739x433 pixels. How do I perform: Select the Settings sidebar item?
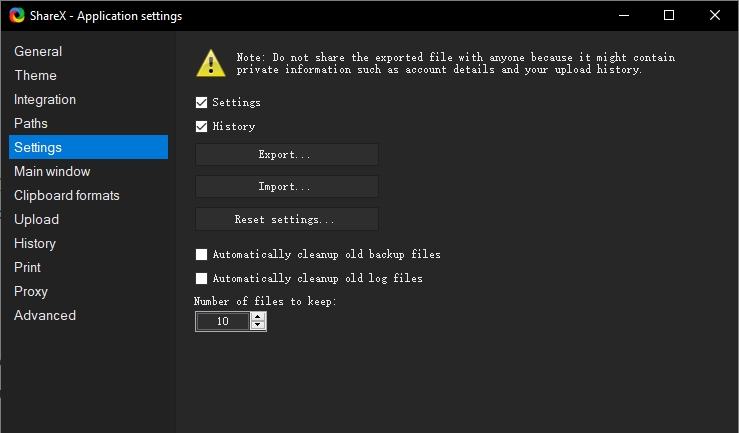(x=89, y=147)
